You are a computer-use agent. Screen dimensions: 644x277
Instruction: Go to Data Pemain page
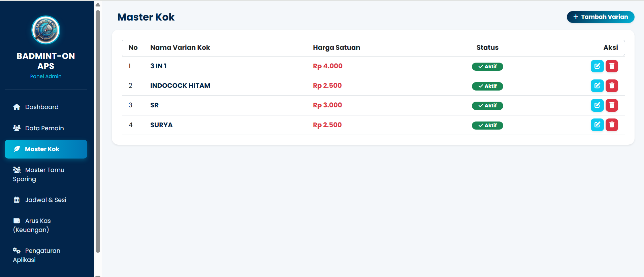46,128
